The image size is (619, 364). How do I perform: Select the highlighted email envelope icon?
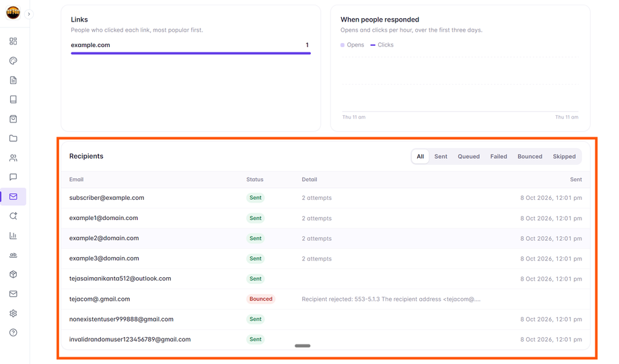tap(13, 196)
